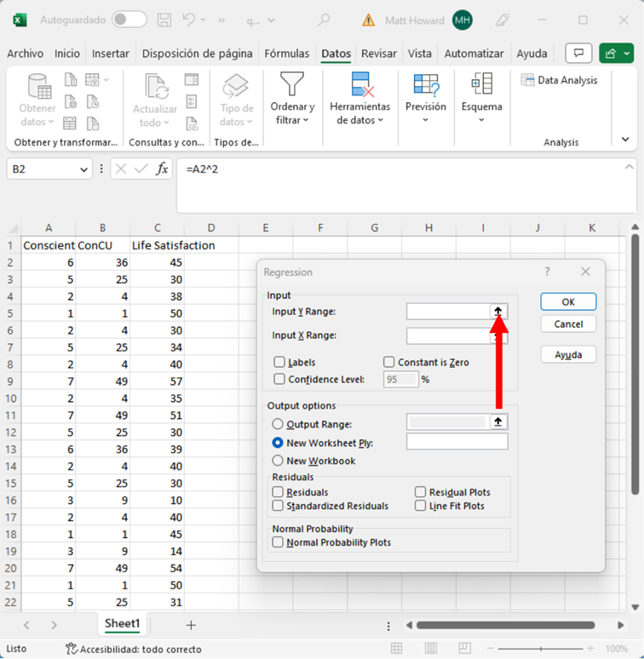Click the search magnifier in title bar

coord(324,20)
